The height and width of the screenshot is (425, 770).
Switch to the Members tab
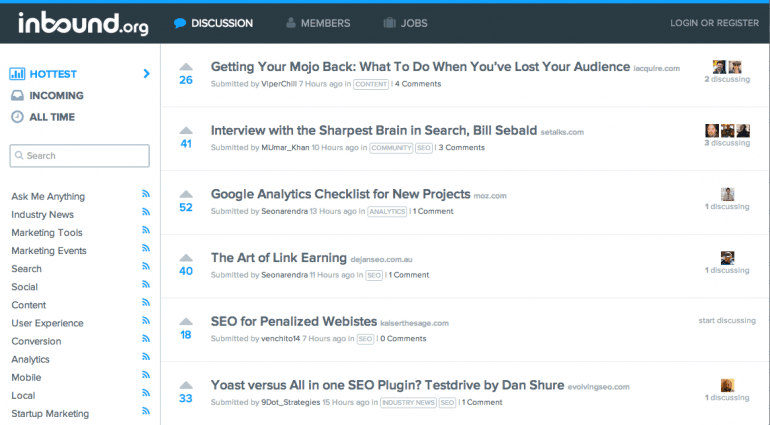(318, 23)
